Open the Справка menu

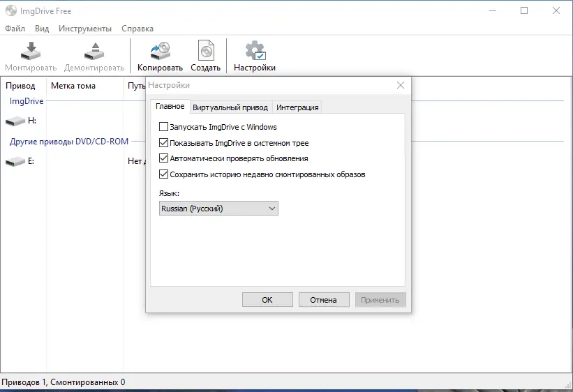pos(137,29)
